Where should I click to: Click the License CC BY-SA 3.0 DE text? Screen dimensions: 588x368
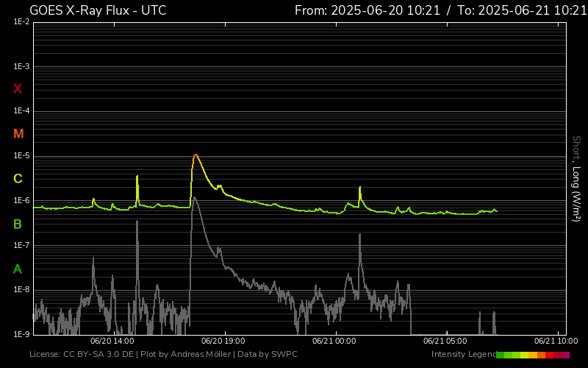click(81, 355)
